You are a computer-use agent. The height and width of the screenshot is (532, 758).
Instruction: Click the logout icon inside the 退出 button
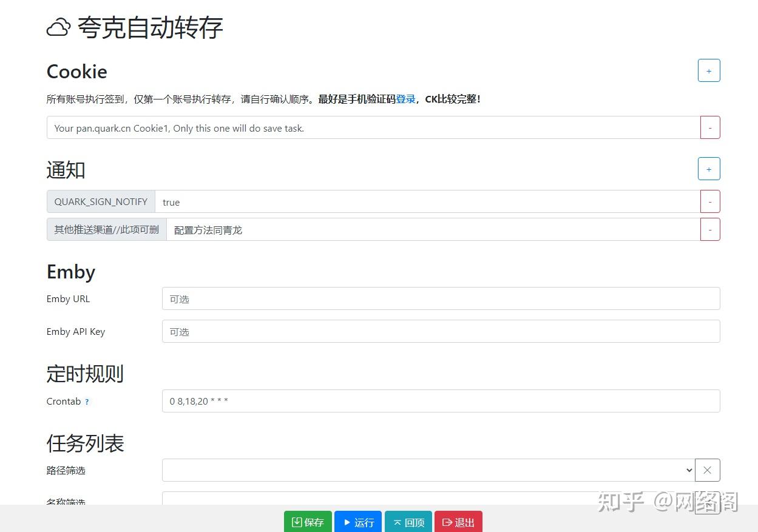point(448,522)
